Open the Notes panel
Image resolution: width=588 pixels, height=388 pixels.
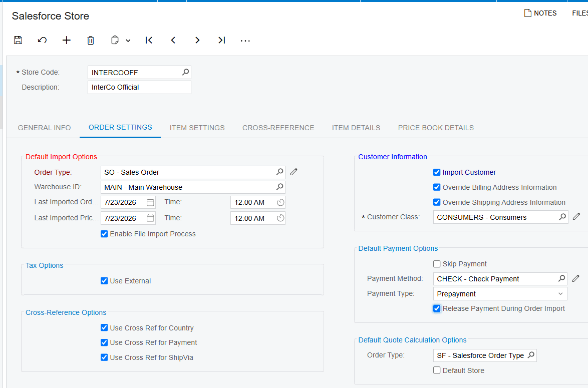pyautogui.click(x=540, y=13)
